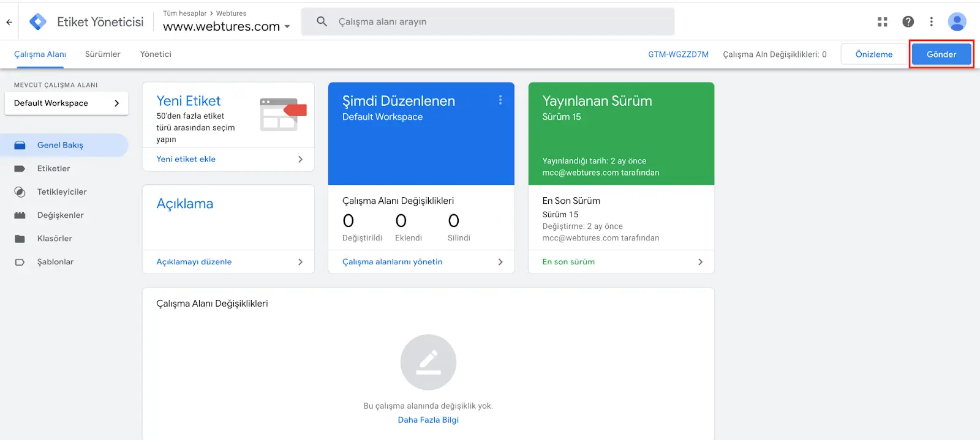Click the Silindi count value
The width and height of the screenshot is (980, 440).
453,220
